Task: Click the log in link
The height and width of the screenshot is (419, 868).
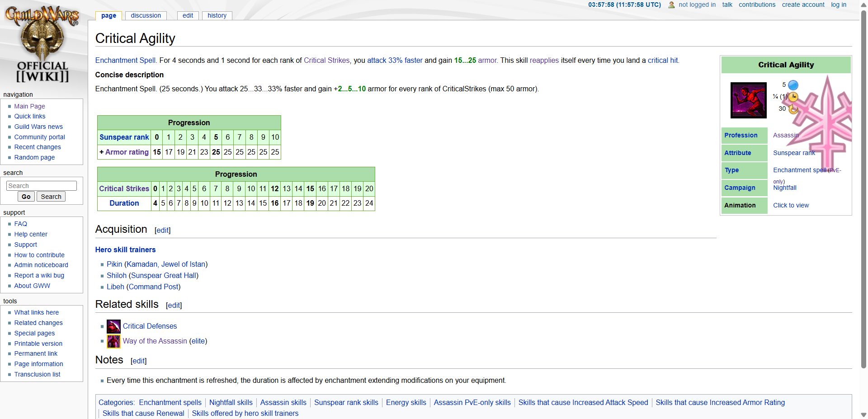Action: tap(839, 5)
